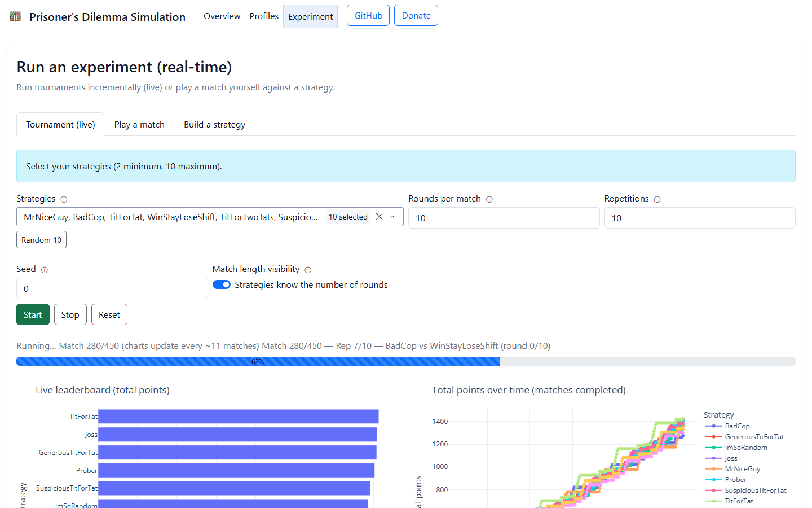This screenshot has width=812, height=508.
Task: Open the Build a strategy tab
Action: (214, 125)
